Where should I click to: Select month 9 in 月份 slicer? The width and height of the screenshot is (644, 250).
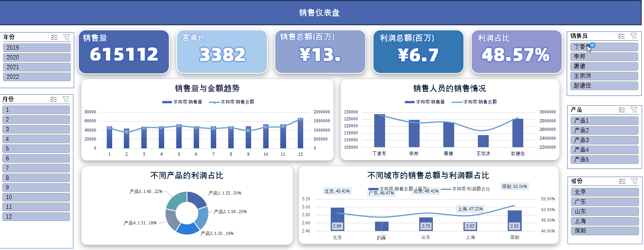tap(36, 187)
